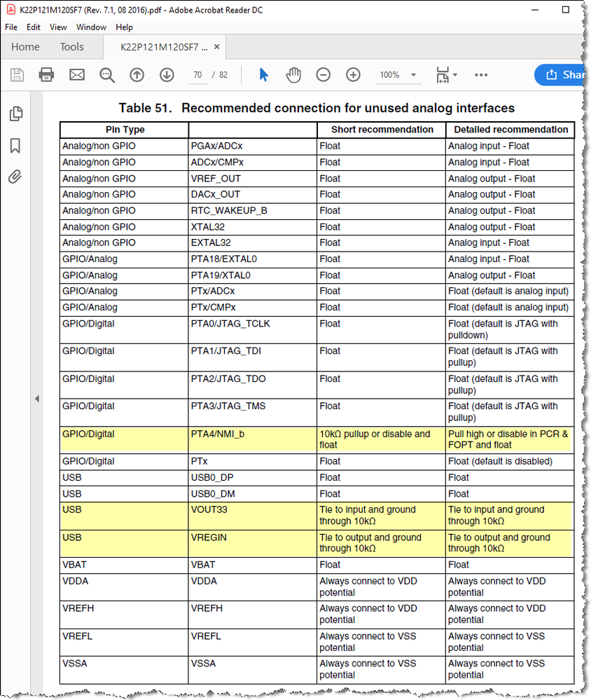The image size is (591, 700).
Task: Open the three-dot more tools menu
Action: (481, 74)
